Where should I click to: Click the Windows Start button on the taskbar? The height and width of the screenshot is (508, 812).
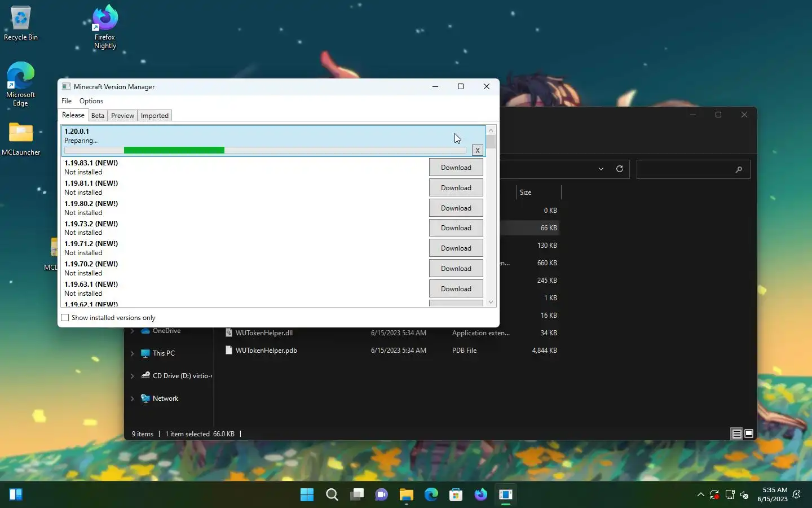307,495
